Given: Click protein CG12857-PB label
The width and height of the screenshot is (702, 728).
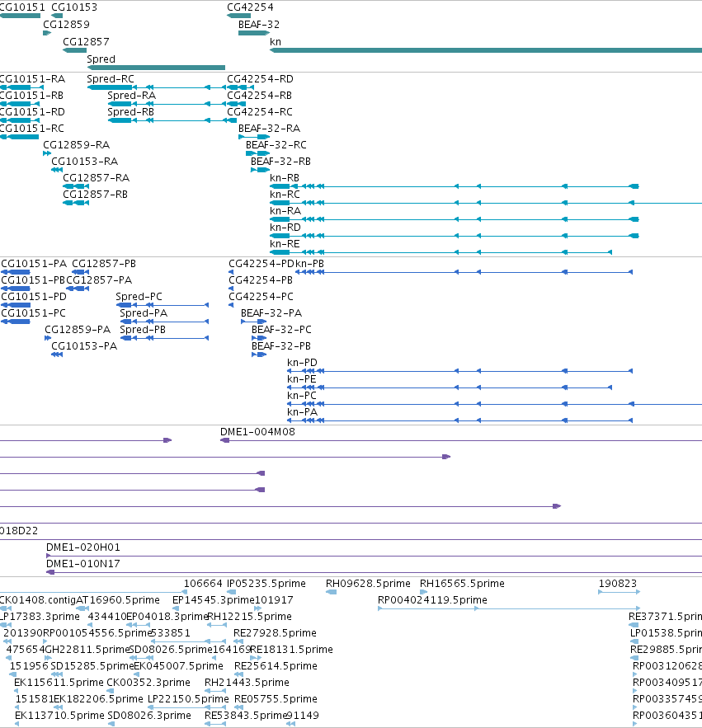Looking at the screenshot, I should (x=104, y=264).
